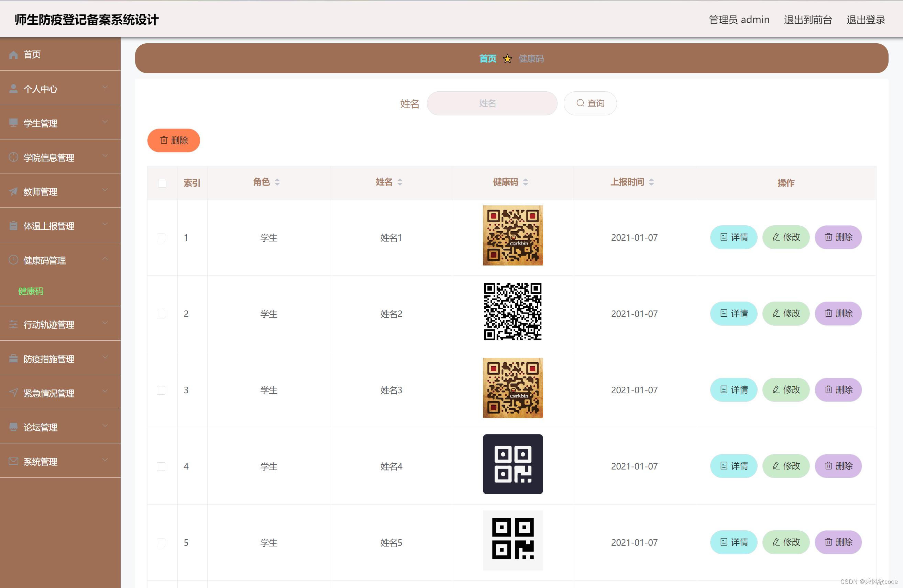Check the checkbox for row 2
The image size is (903, 588).
pyautogui.click(x=161, y=314)
